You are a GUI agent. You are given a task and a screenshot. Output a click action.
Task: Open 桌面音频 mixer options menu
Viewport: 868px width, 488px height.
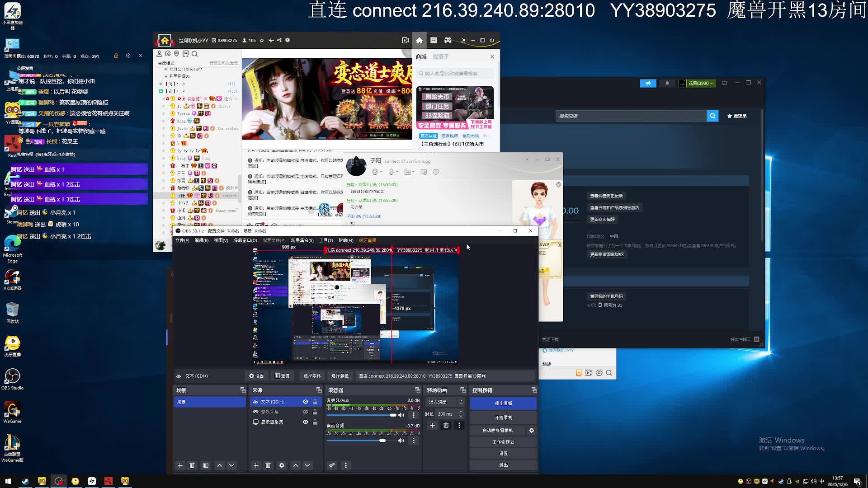coord(413,441)
